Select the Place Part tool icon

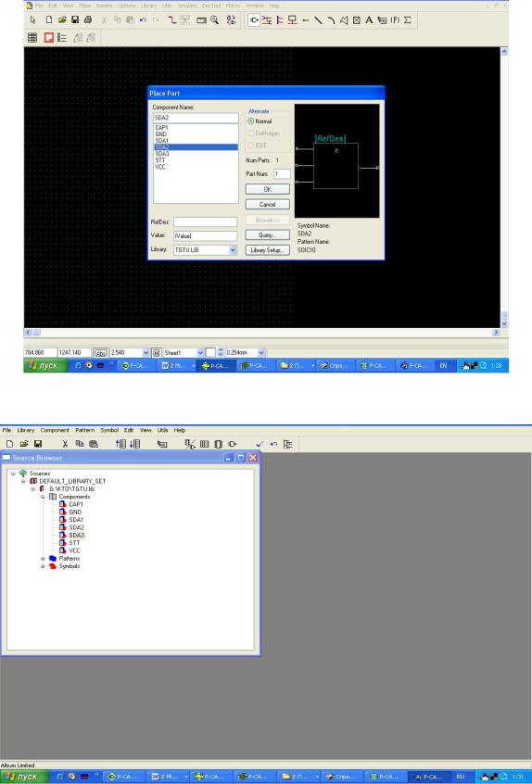[x=255, y=20]
